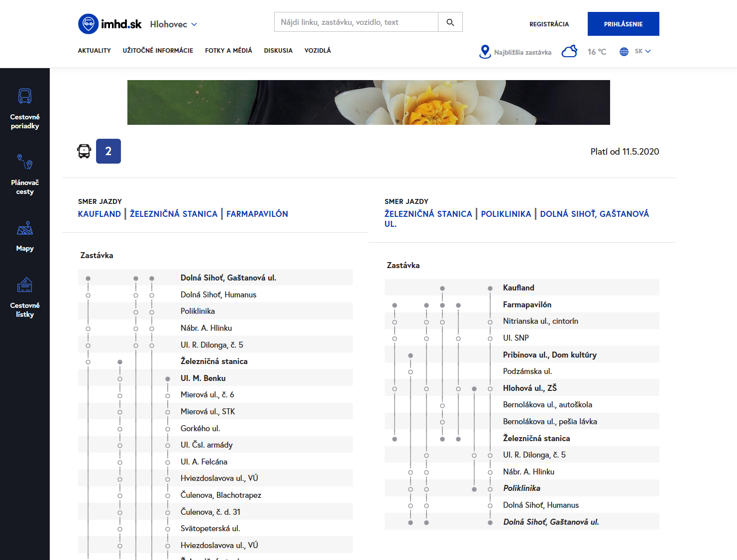The image size is (737, 560).
Task: Open Mapy from the sidebar
Action: (25, 236)
